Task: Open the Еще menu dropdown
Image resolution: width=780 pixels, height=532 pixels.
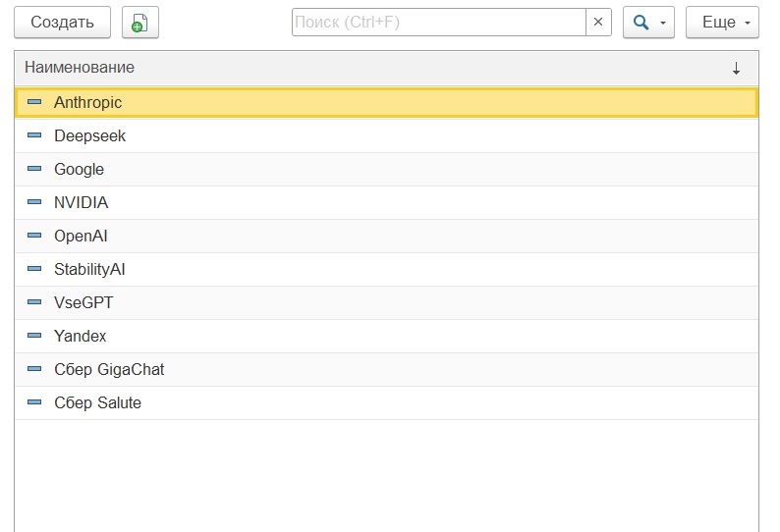Action: [722, 22]
